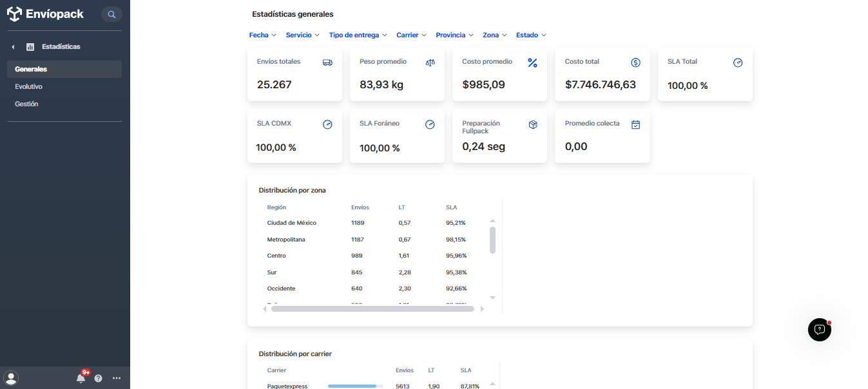
Task: Select the Evolutivo sidebar item
Action: point(27,86)
